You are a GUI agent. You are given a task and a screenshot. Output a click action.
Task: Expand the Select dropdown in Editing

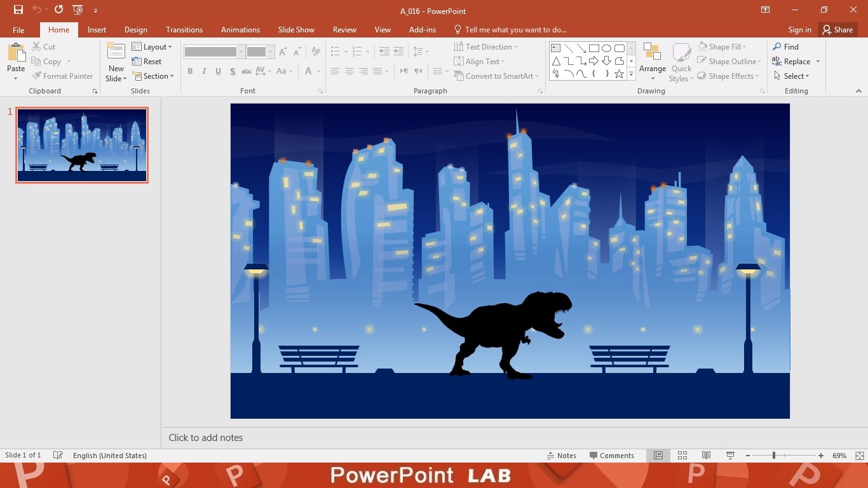(792, 76)
